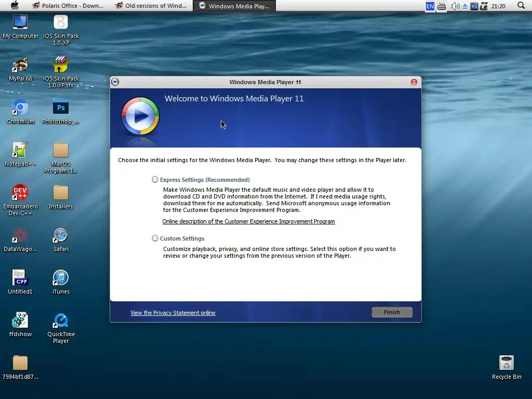Select the Chromium desktop shortcut
Screen dimensions: 532x399
click(x=20, y=112)
